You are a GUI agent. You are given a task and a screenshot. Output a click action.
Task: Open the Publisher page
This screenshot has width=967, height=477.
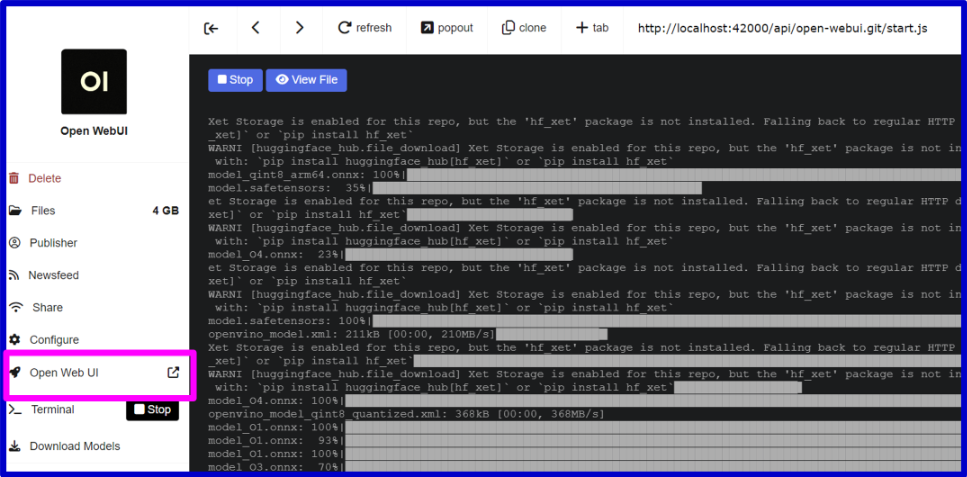[53, 243]
